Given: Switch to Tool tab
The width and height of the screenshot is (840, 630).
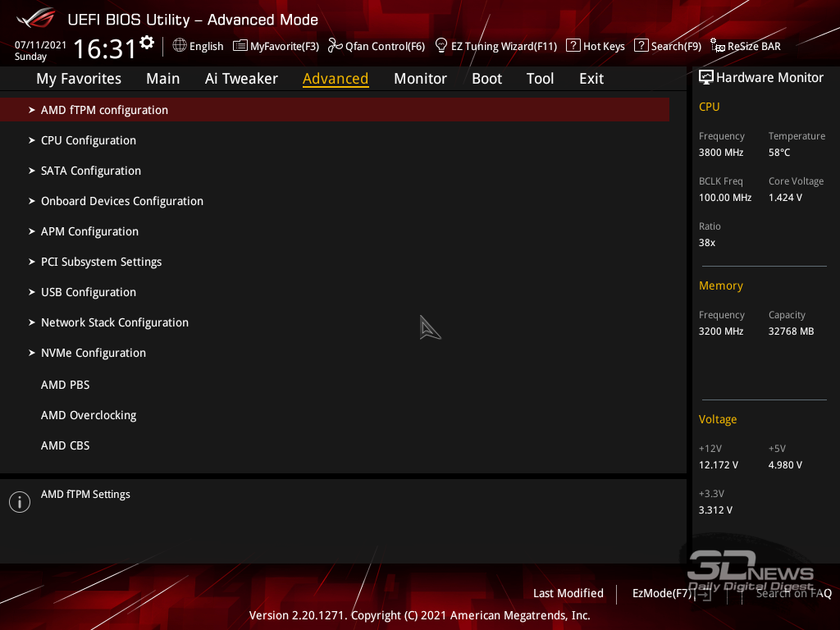Looking at the screenshot, I should tap(540, 79).
